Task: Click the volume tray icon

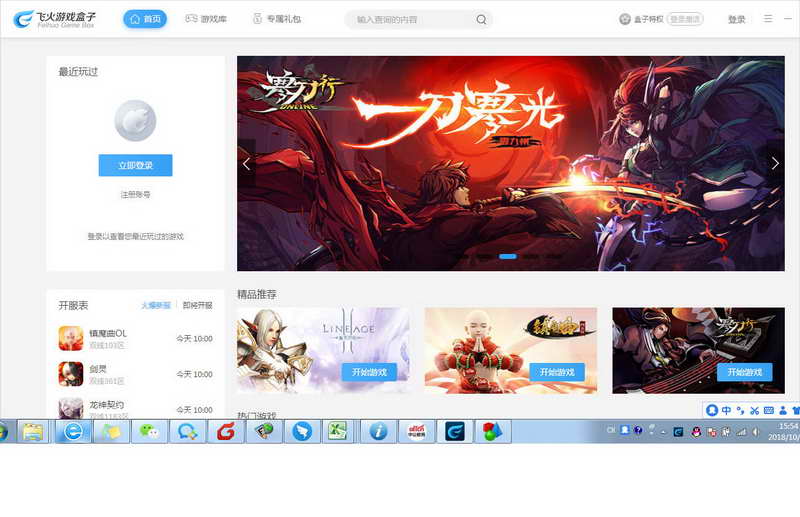Action: [756, 432]
